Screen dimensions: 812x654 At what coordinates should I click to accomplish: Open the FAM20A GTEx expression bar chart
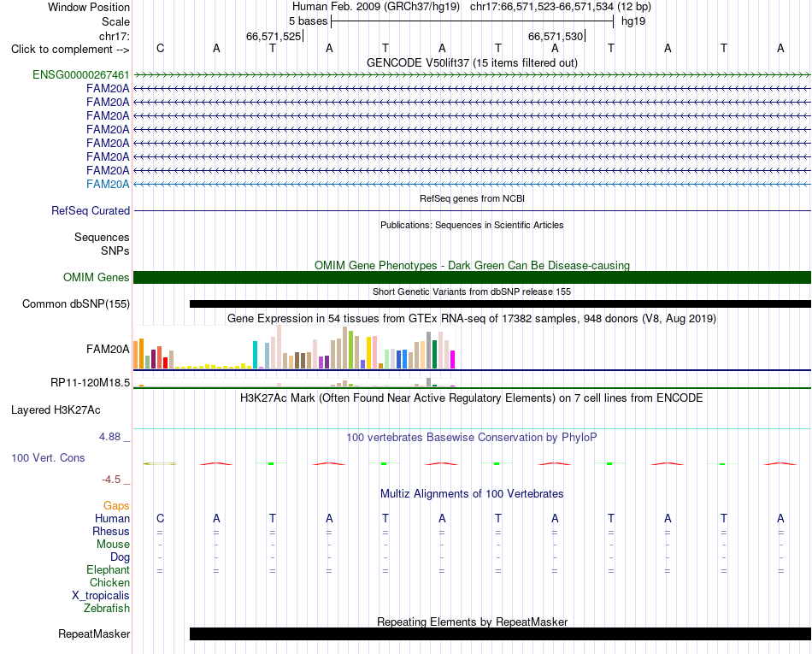point(294,347)
